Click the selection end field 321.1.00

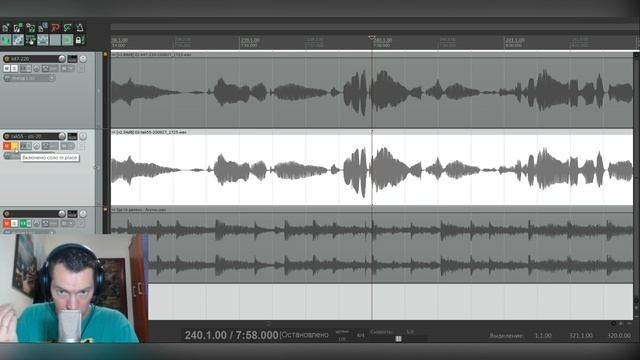pos(581,335)
